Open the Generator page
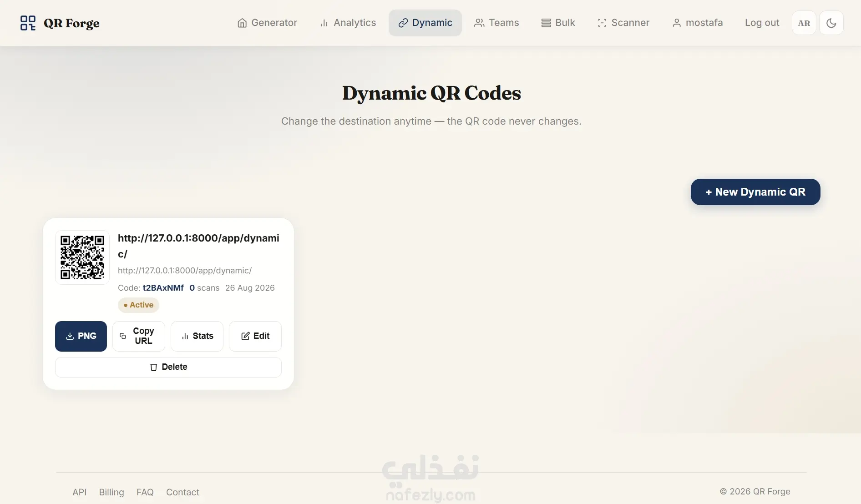This screenshot has height=504, width=861. [x=267, y=23]
